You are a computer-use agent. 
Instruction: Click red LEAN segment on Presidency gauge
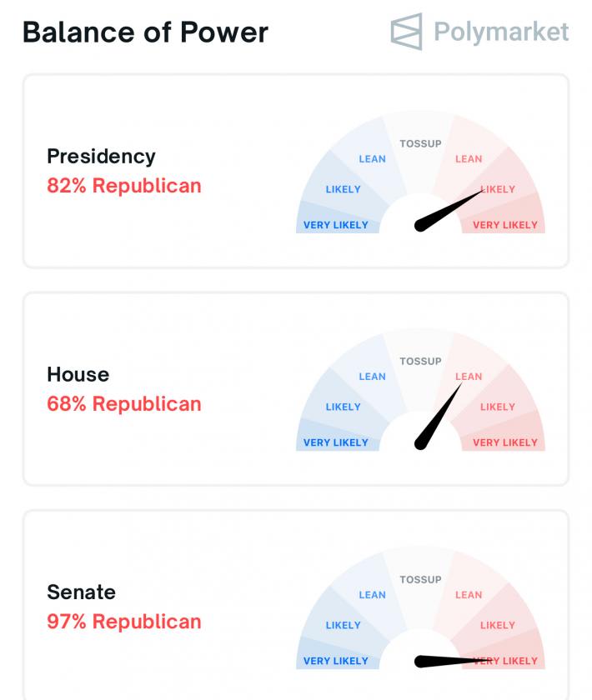click(469, 158)
